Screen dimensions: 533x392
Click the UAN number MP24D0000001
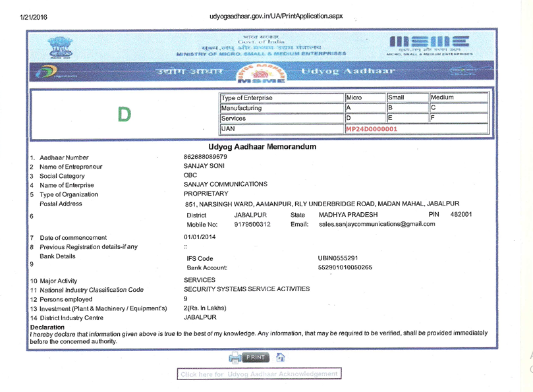pyautogui.click(x=372, y=129)
